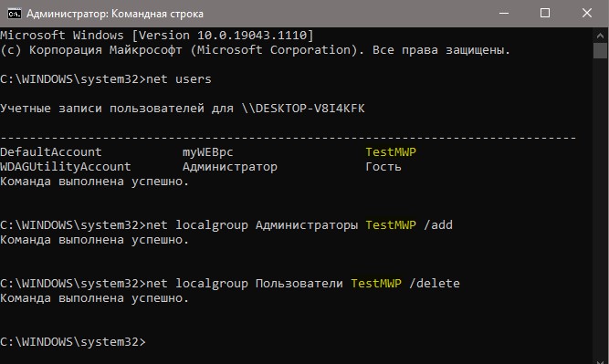This screenshot has width=609, height=364.
Task: Click the 'Гость' user entry
Action: coord(383,166)
